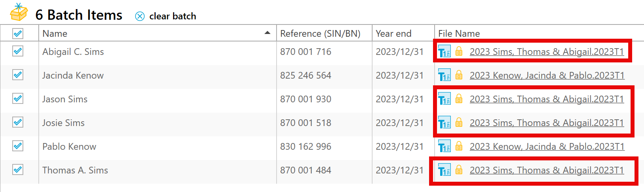This screenshot has height=192, width=644.
Task: Click the clear batch circle-x icon
Action: pos(140,16)
